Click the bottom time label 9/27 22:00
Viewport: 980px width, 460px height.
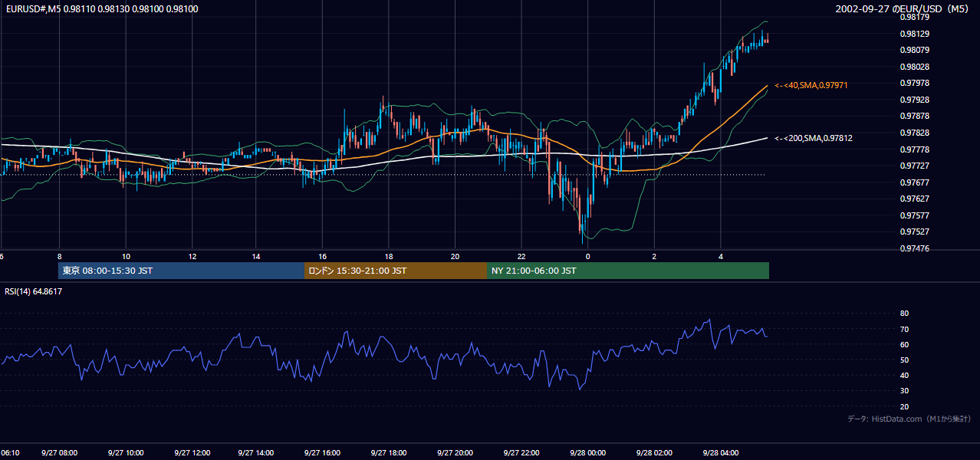(x=521, y=453)
